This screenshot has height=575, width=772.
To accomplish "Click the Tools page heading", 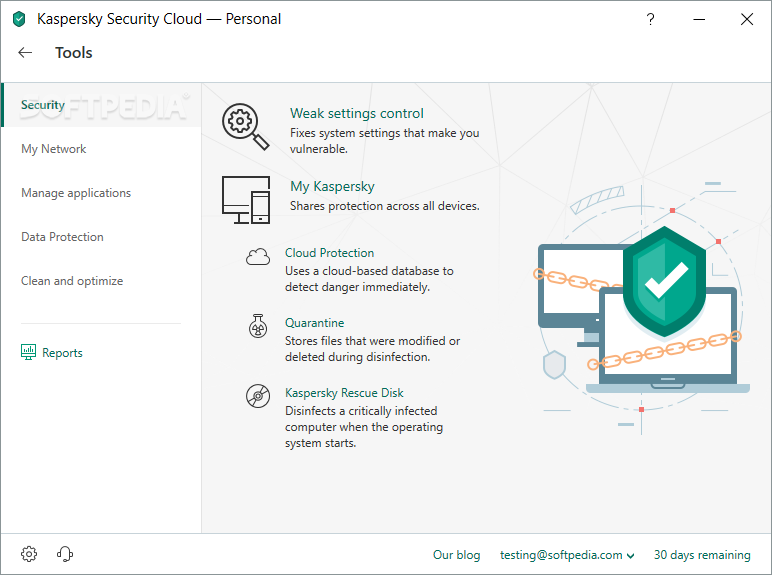I will pos(74,53).
